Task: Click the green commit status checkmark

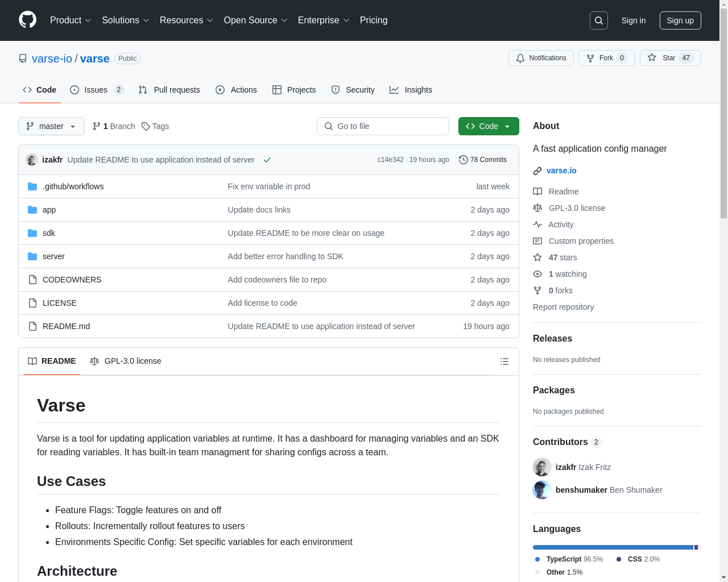Action: coord(267,160)
